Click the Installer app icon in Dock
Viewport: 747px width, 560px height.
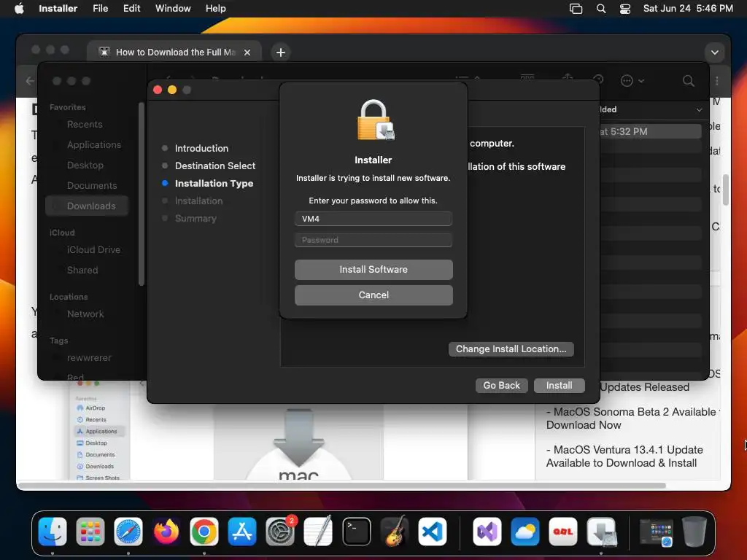coord(601,531)
